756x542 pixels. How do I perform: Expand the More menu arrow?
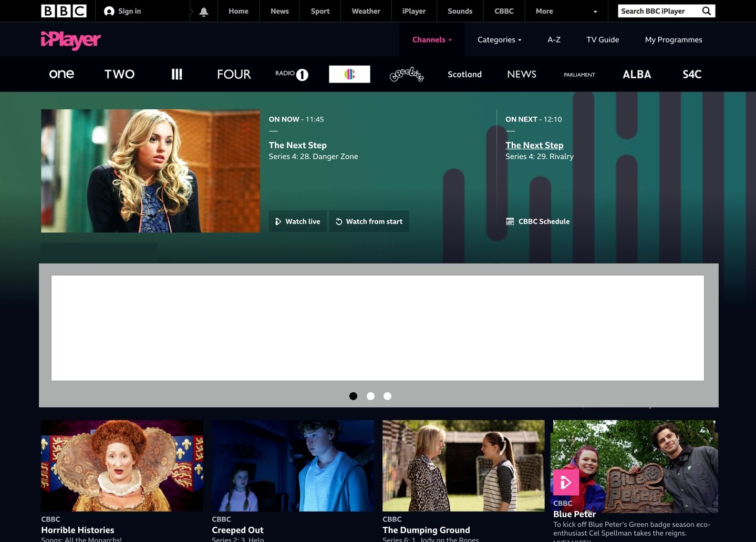point(595,12)
